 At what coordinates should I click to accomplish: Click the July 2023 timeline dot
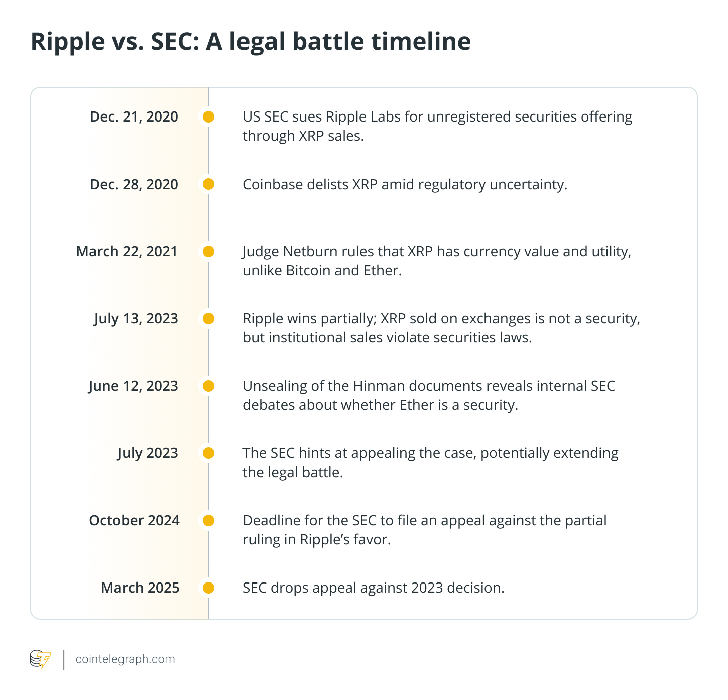click(x=208, y=453)
